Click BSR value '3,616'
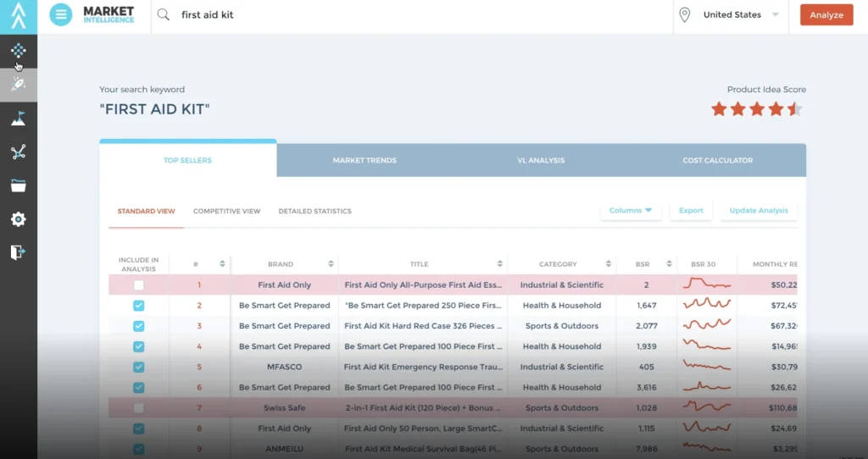This screenshot has width=868, height=459. click(x=646, y=387)
